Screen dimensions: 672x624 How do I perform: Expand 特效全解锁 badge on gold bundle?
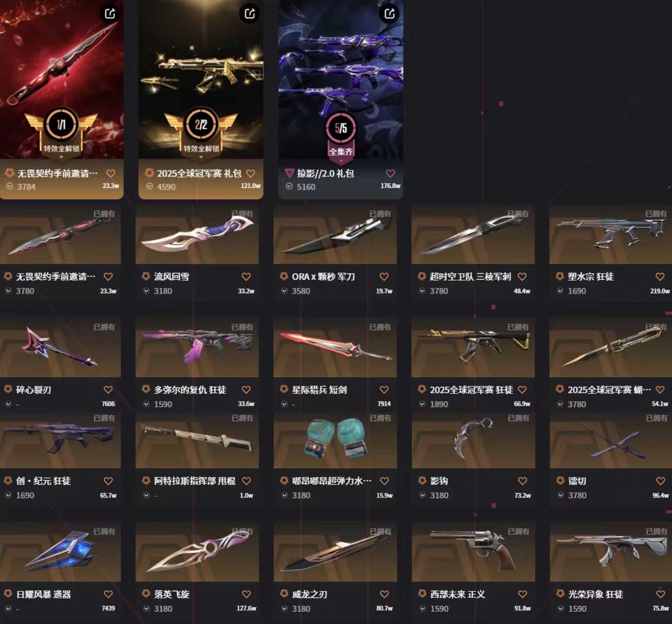coord(201,157)
